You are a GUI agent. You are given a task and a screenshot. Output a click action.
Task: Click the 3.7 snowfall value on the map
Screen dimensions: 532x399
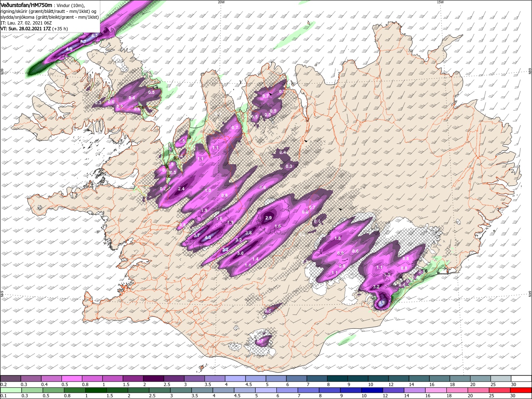[197, 236]
